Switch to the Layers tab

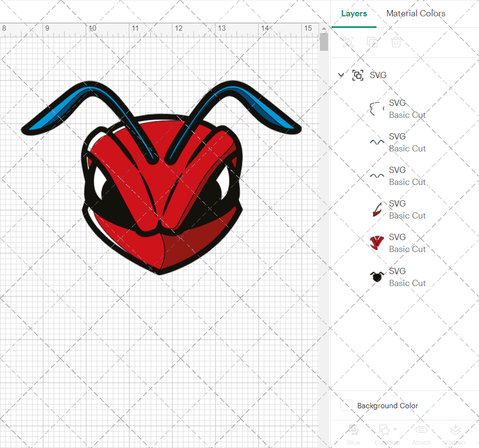point(354,13)
